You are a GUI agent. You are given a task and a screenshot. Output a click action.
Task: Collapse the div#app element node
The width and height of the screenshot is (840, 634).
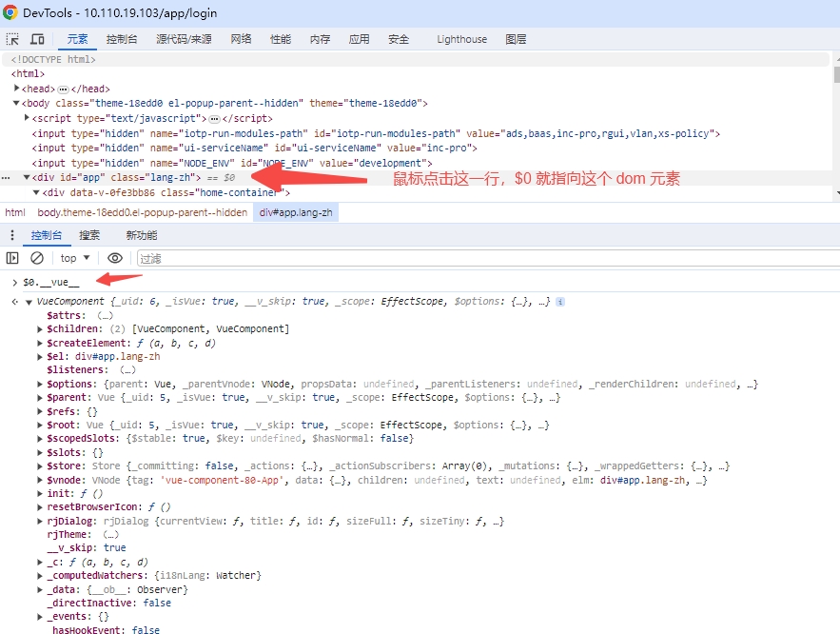point(27,177)
